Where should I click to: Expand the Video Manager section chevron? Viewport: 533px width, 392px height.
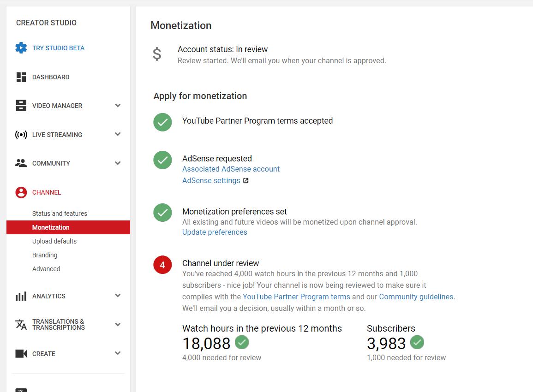pos(118,106)
